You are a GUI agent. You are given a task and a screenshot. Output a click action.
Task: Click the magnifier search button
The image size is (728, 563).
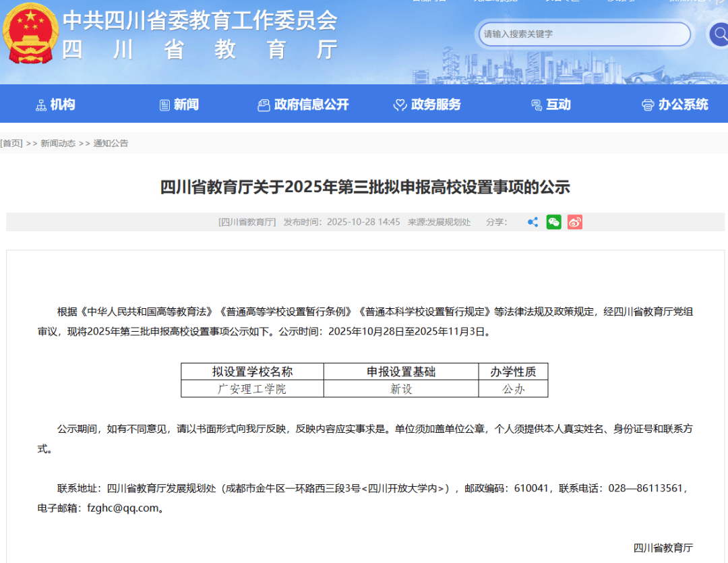click(x=717, y=34)
